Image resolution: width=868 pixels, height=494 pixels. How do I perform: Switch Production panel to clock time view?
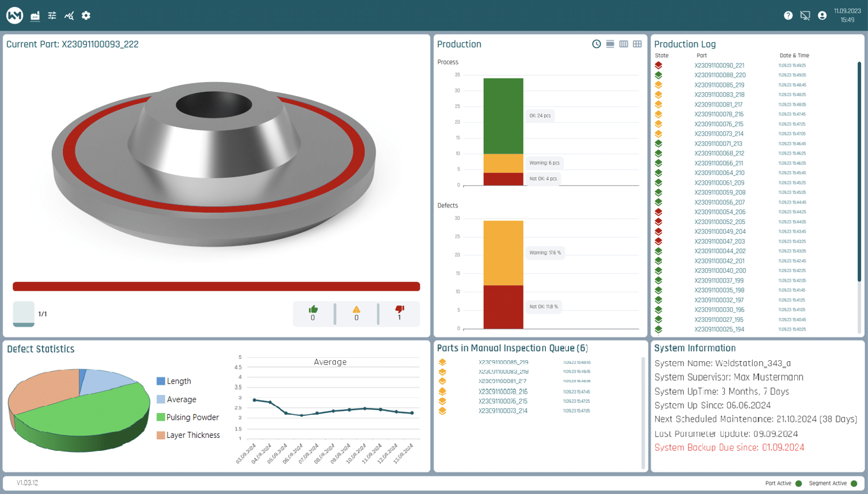click(x=596, y=44)
